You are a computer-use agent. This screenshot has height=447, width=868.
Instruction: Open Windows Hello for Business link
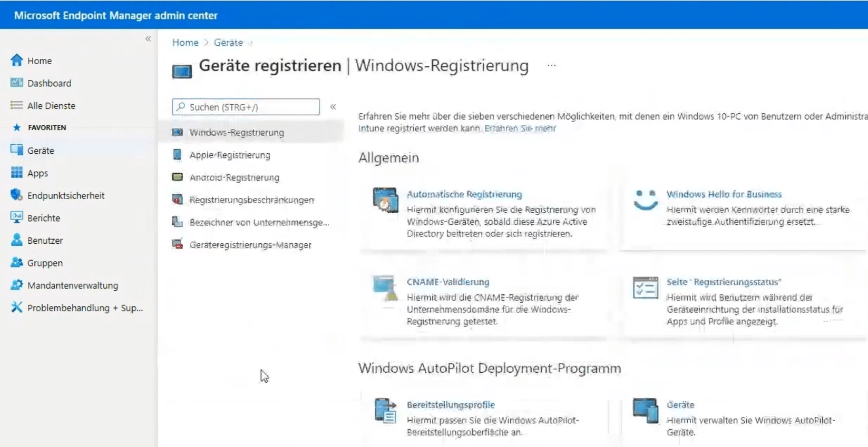click(724, 194)
